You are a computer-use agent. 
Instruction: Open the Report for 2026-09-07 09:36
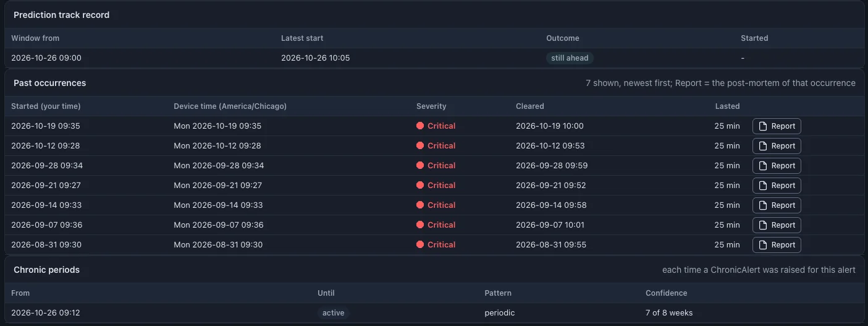click(777, 225)
